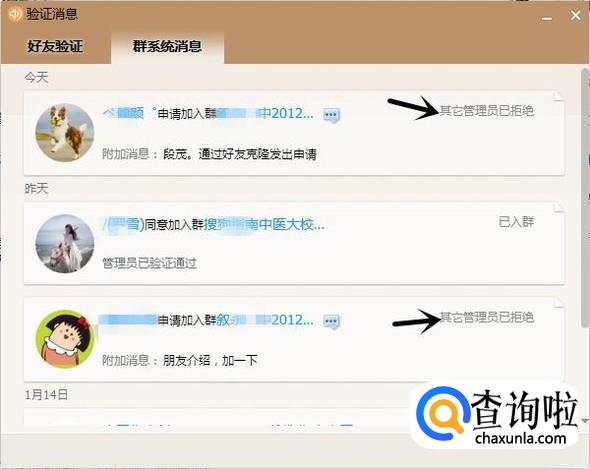Click the Maruko cartoon avatar
The height and width of the screenshot is (469, 590).
[x=65, y=339]
